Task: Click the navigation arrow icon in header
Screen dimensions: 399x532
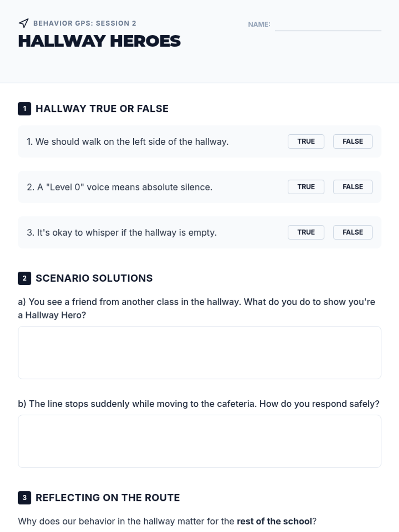Action: point(23,23)
